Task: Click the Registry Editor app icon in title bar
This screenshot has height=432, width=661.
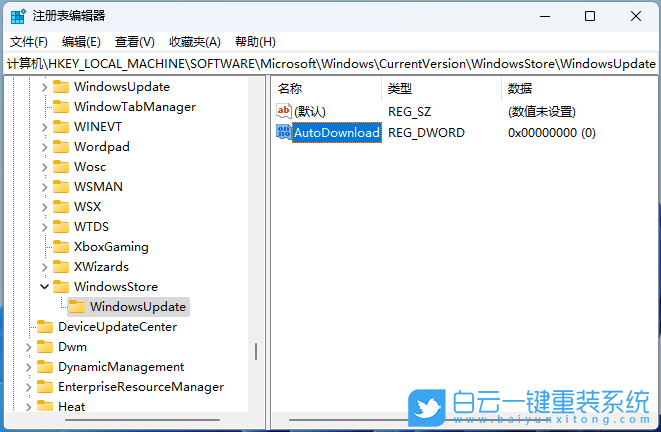Action: (18, 16)
